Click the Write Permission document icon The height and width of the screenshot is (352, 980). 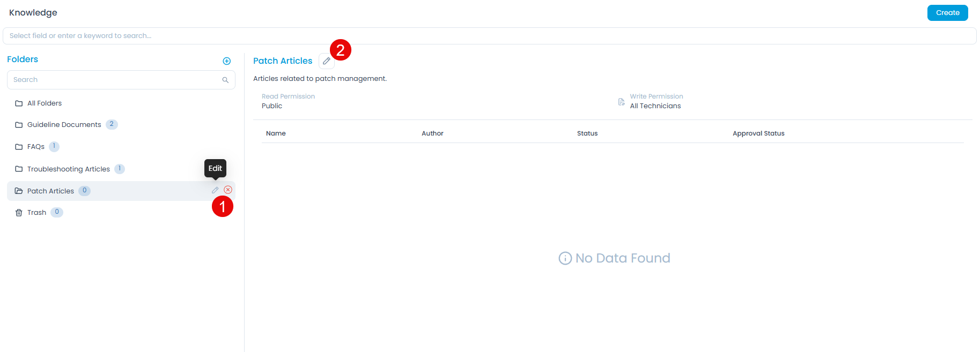pyautogui.click(x=621, y=102)
